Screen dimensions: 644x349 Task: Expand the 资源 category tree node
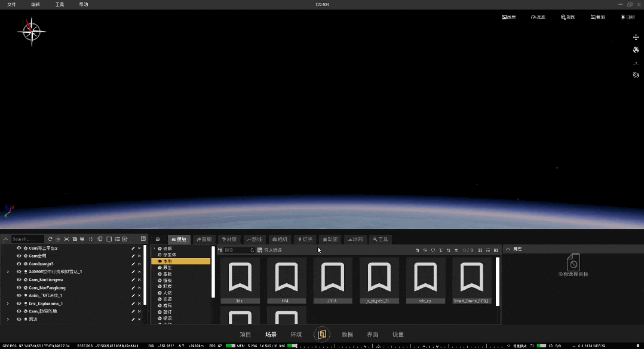point(154,248)
